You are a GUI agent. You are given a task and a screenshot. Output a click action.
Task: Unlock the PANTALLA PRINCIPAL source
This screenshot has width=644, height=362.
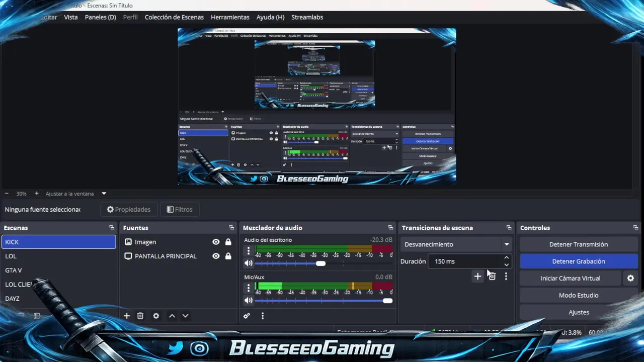pos(228,256)
